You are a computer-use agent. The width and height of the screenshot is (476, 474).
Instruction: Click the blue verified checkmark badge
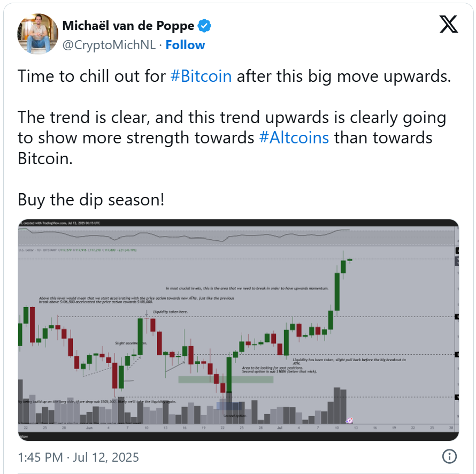pos(204,26)
